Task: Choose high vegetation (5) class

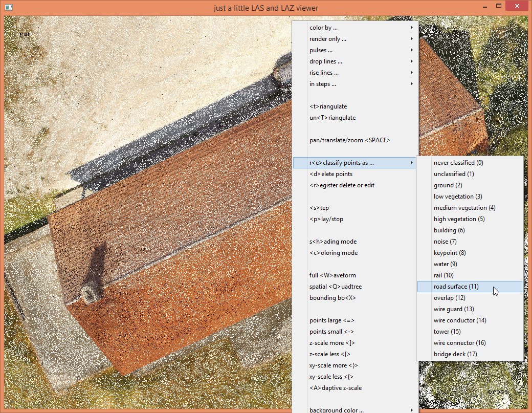Action: pos(459,219)
